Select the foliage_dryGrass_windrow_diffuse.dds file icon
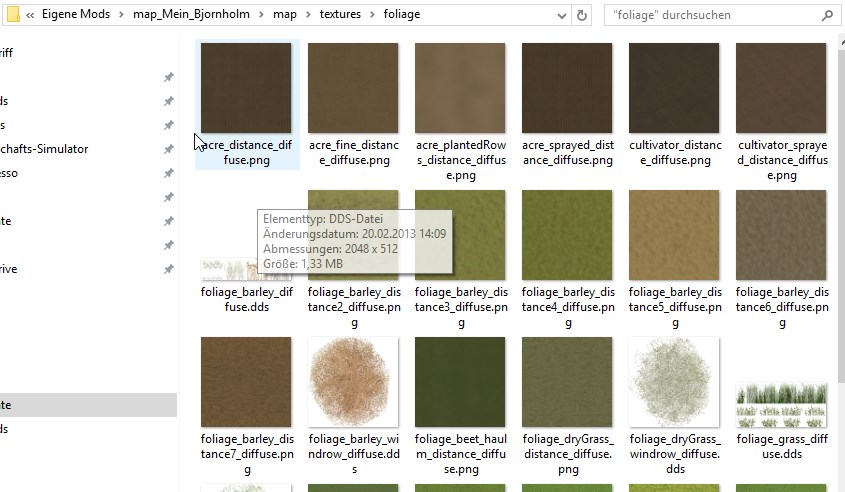The height and width of the screenshot is (492, 845). [x=674, y=382]
